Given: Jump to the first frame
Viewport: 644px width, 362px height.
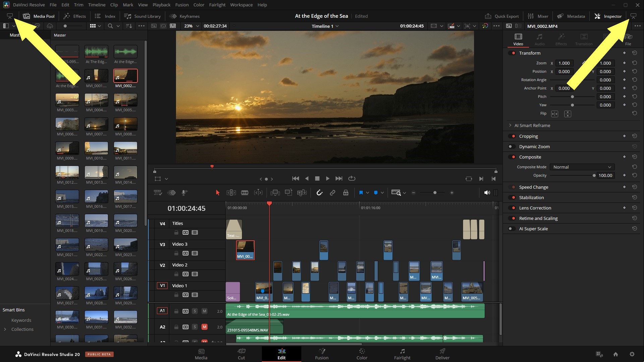Looking at the screenshot, I should click(x=296, y=179).
